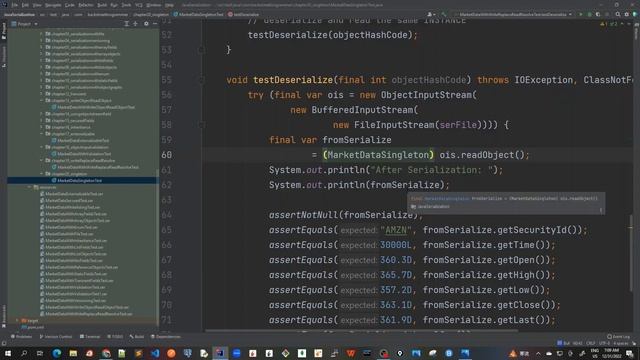
Task: Open the Help menu
Action: coord(169,5)
